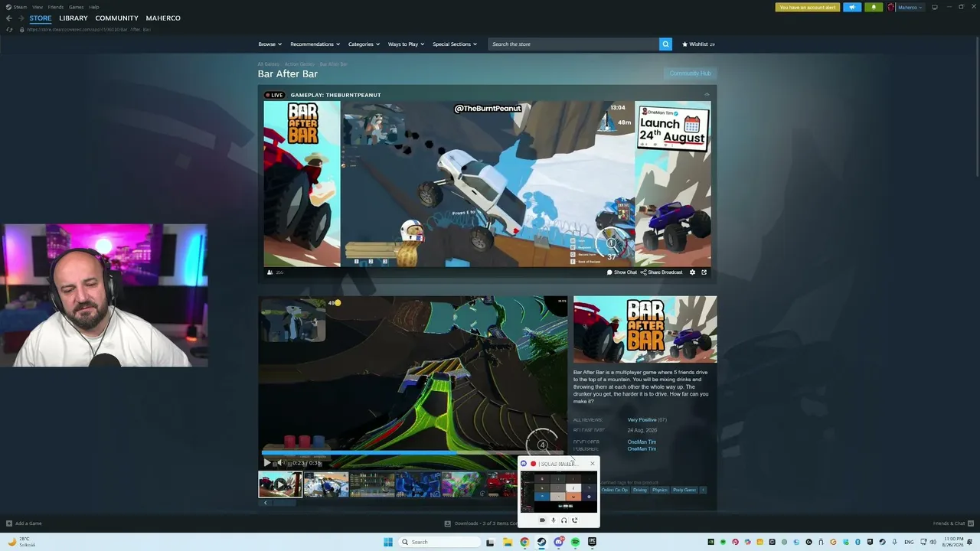This screenshot has height=551, width=980.
Task: Open Steam notifications bell
Action: (x=874, y=8)
